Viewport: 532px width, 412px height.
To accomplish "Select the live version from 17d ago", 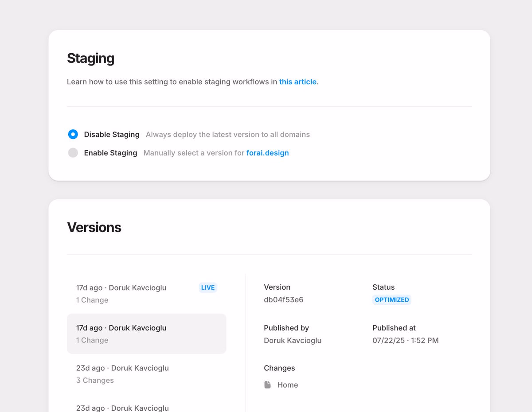I will tap(147, 294).
